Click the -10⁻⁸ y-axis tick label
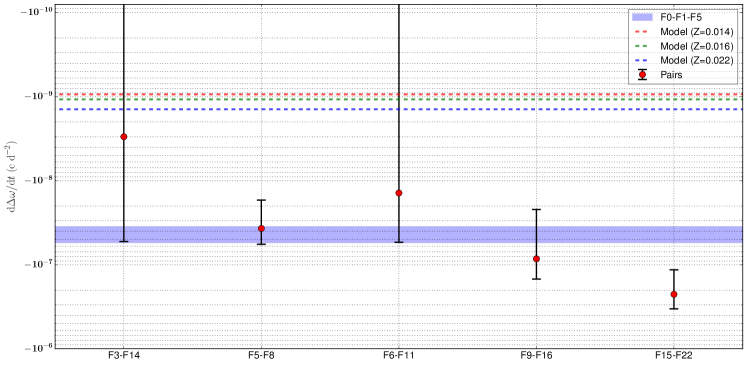Image resolution: width=747 pixels, height=365 pixels. click(x=39, y=180)
